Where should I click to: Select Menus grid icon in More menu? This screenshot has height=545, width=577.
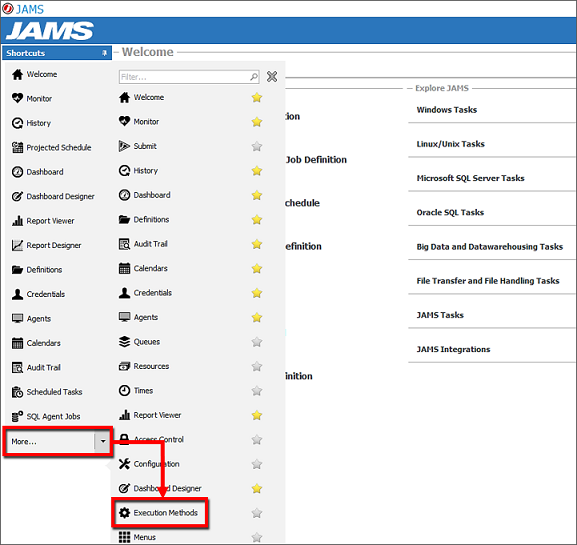coord(124,537)
